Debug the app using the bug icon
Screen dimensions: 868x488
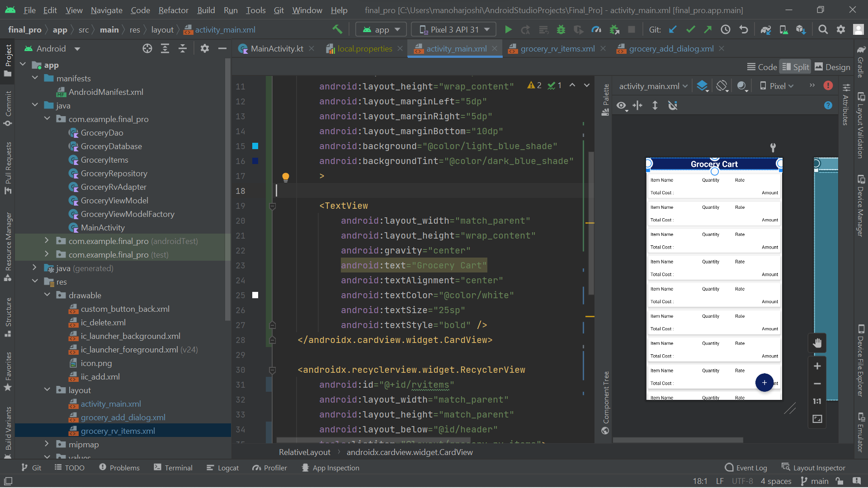(561, 29)
